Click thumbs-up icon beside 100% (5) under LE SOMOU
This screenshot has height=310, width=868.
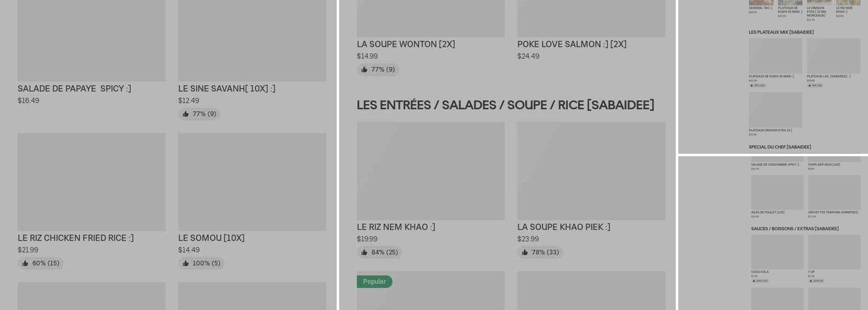[185, 263]
